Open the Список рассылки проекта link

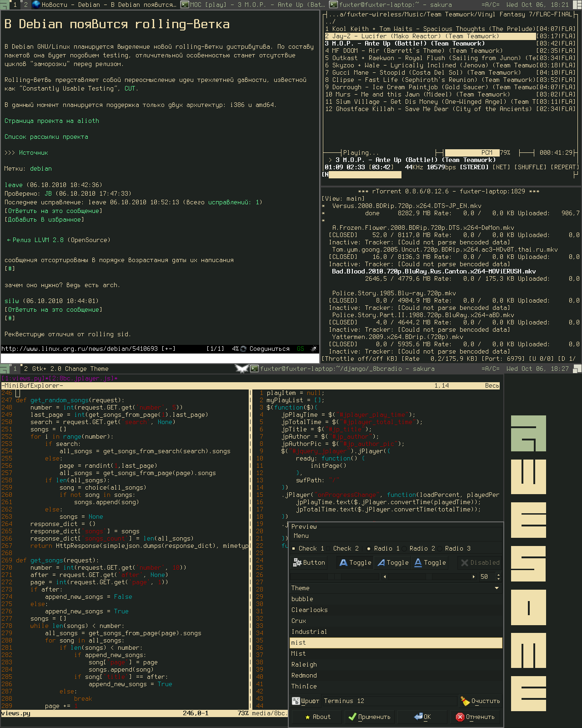46,136
